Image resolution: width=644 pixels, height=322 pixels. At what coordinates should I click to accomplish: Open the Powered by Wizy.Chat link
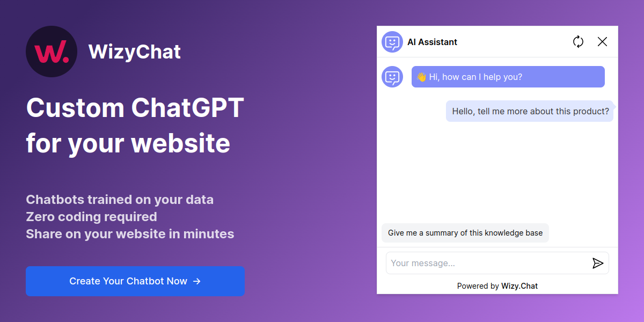(519, 286)
